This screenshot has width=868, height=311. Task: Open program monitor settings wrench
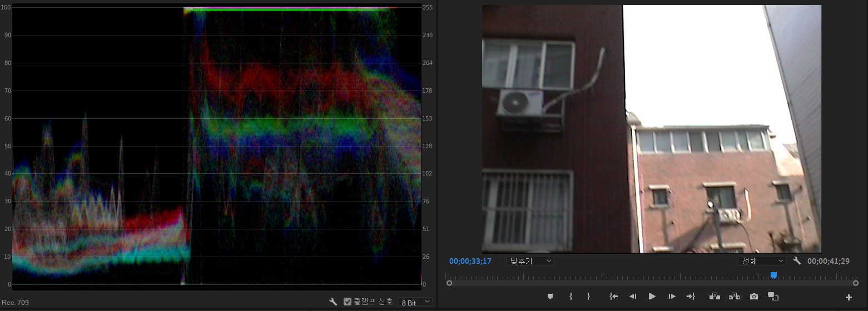pyautogui.click(x=797, y=260)
